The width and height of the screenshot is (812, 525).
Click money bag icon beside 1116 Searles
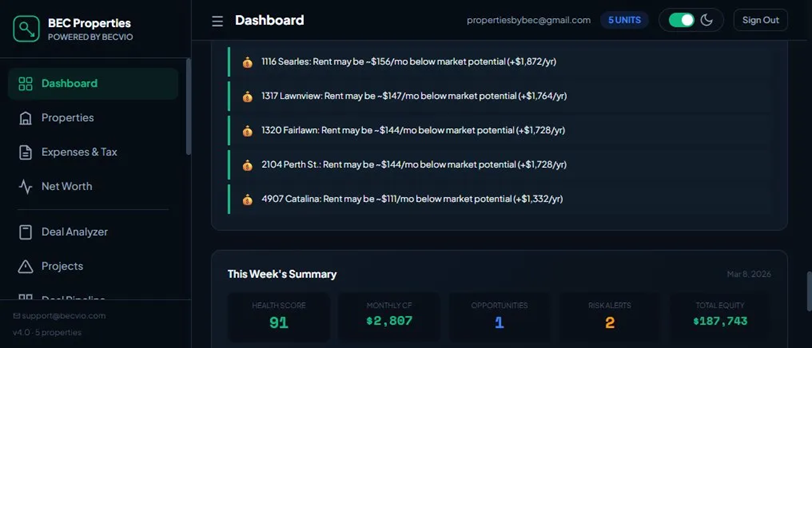click(248, 62)
